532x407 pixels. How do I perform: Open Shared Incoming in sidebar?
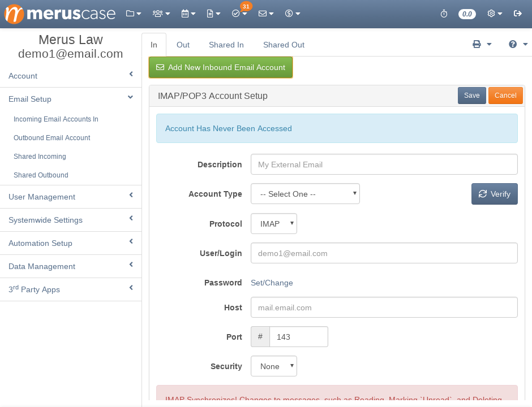(x=40, y=157)
